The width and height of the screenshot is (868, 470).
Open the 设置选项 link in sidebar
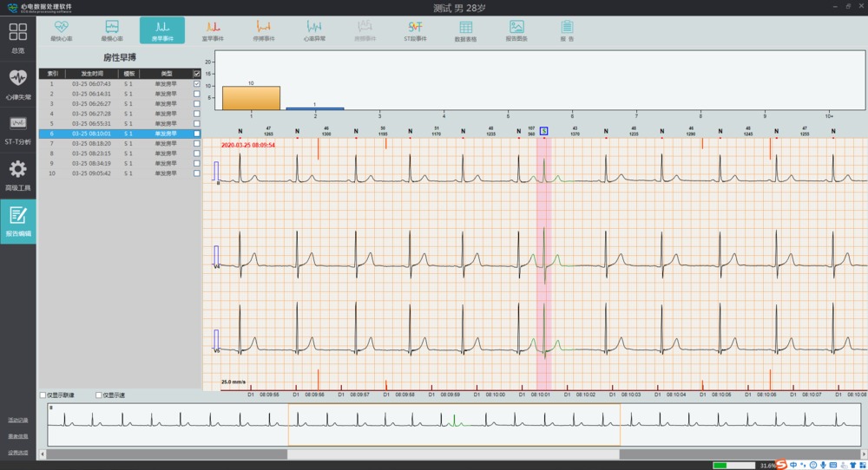click(18, 452)
